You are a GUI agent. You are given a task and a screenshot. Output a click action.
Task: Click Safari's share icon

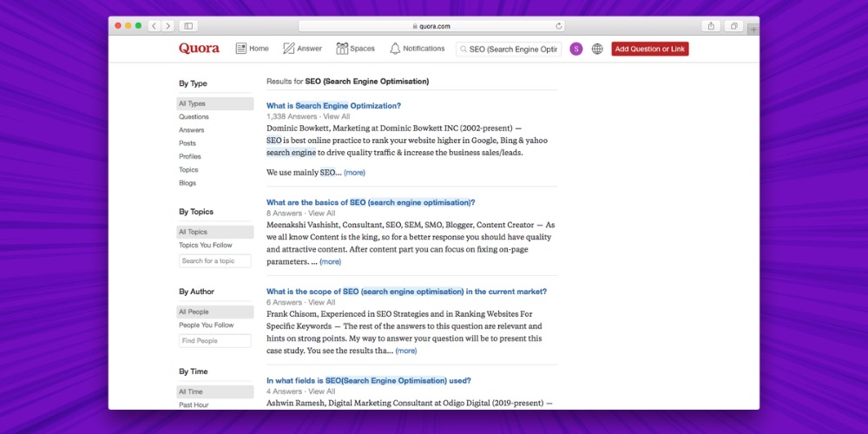(711, 26)
